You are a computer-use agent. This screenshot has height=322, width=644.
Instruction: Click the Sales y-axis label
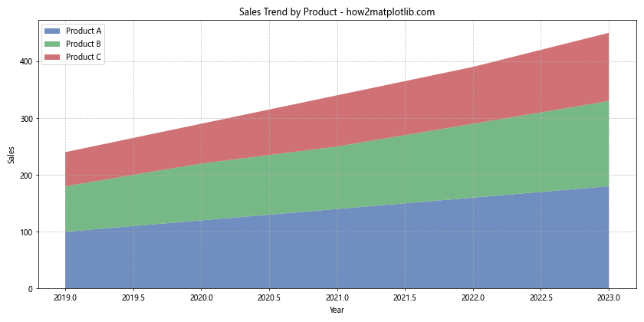pyautogui.click(x=11, y=155)
